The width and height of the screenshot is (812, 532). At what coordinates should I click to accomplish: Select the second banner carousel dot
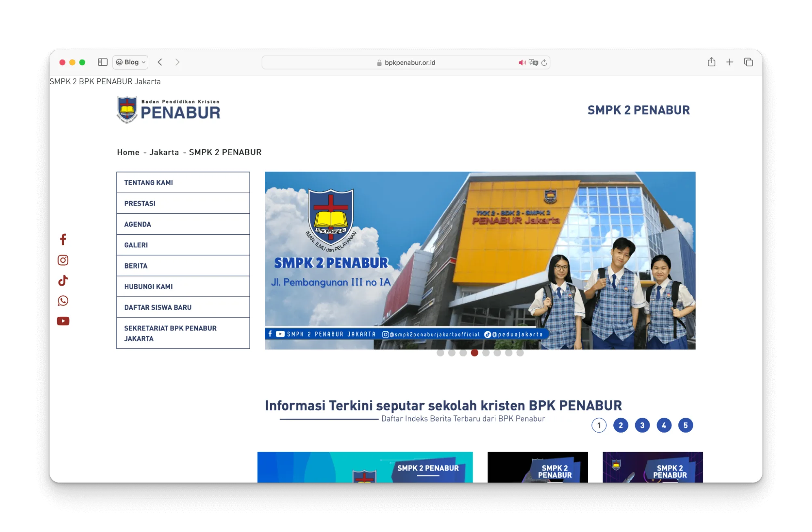coord(452,353)
